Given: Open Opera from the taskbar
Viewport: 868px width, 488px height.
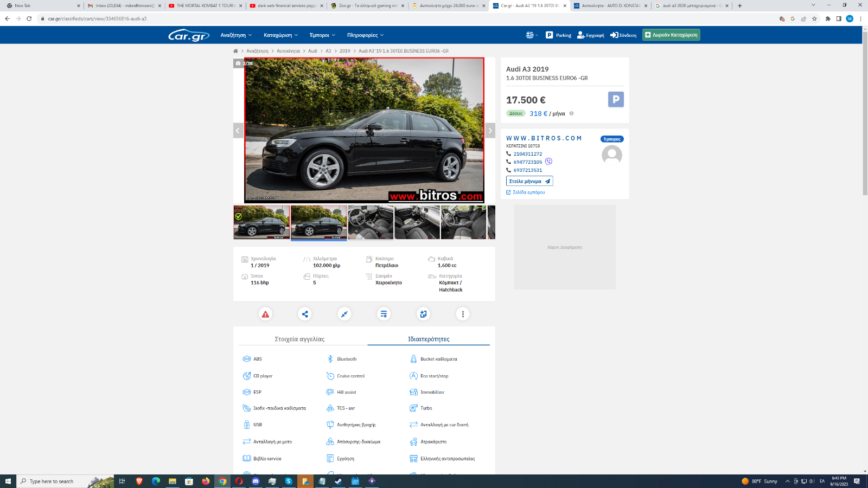Looking at the screenshot, I should pos(239,481).
